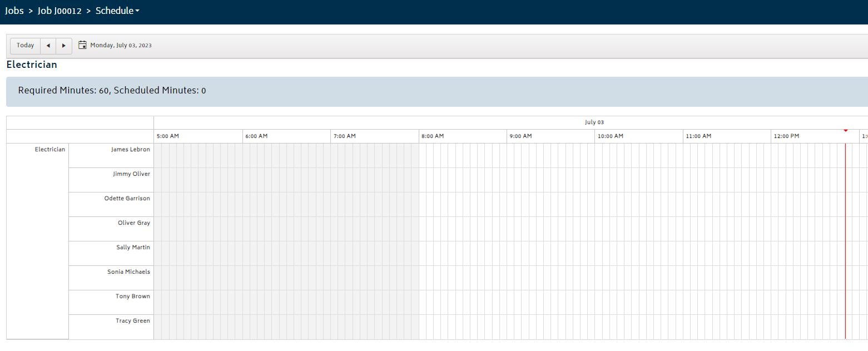Select the Electrician section heading
This screenshot has height=351, width=868.
(x=32, y=65)
